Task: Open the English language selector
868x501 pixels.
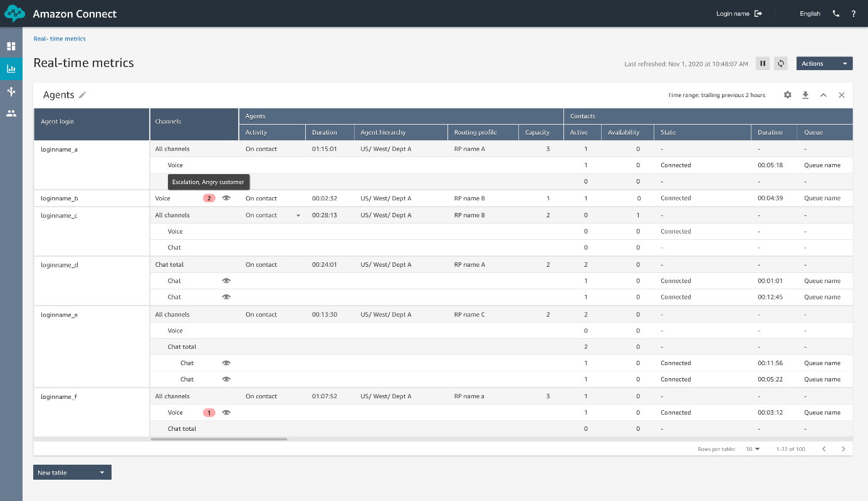Action: tap(810, 13)
